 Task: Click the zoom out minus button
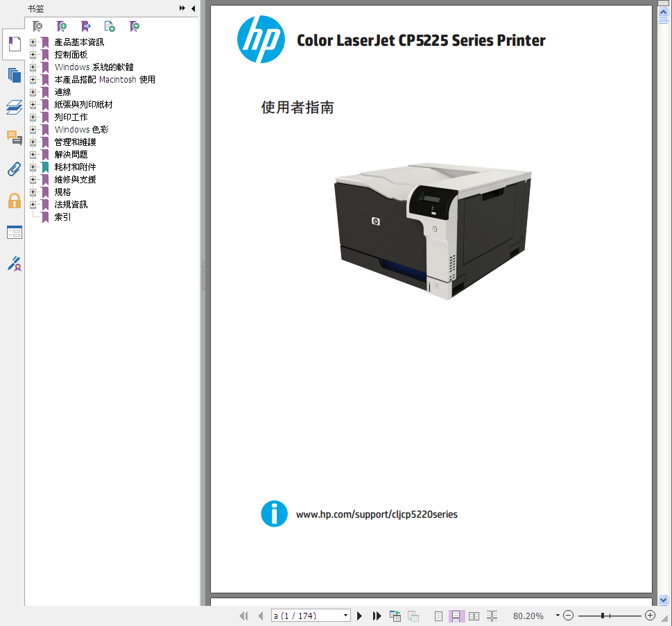click(568, 616)
